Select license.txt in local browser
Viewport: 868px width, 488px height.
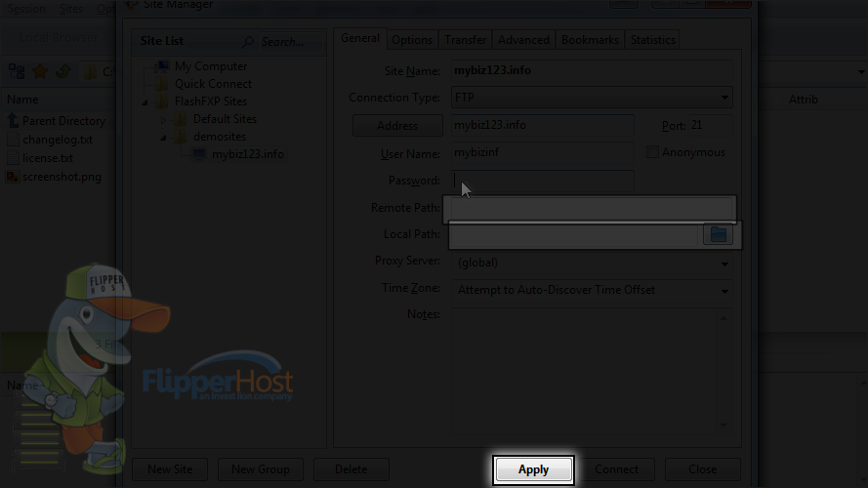pyautogui.click(x=48, y=158)
